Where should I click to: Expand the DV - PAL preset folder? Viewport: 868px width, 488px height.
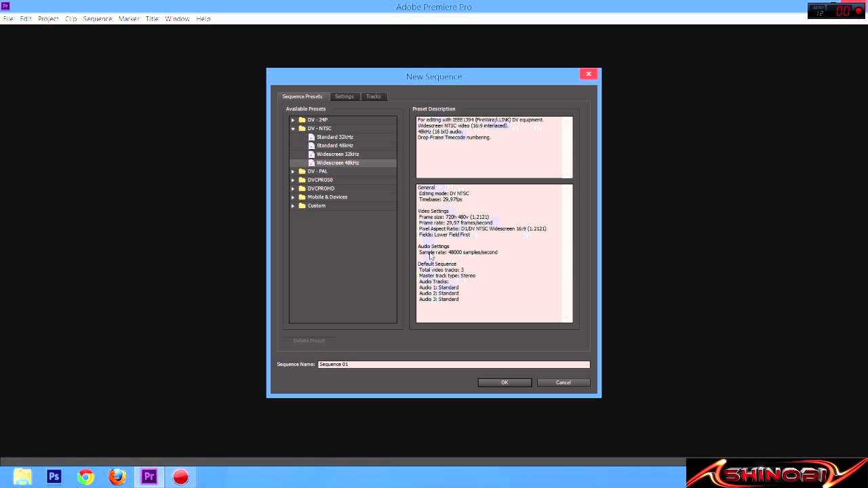(x=293, y=171)
